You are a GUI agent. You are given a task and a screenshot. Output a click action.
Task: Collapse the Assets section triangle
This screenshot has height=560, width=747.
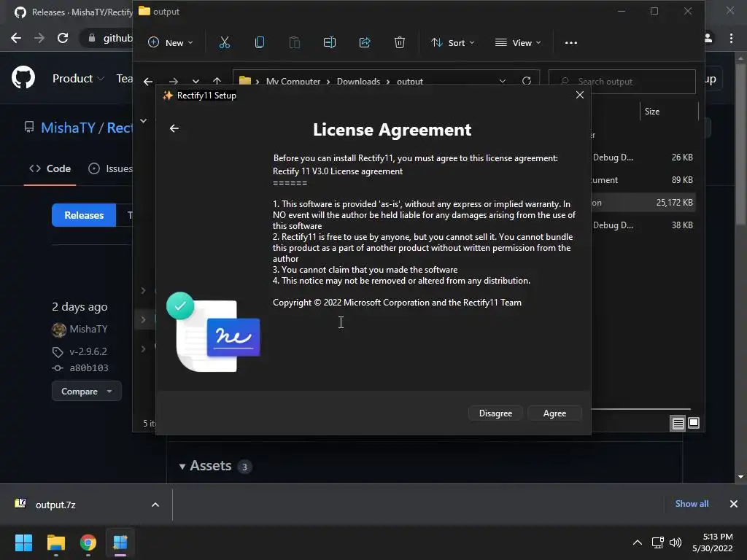click(x=182, y=467)
